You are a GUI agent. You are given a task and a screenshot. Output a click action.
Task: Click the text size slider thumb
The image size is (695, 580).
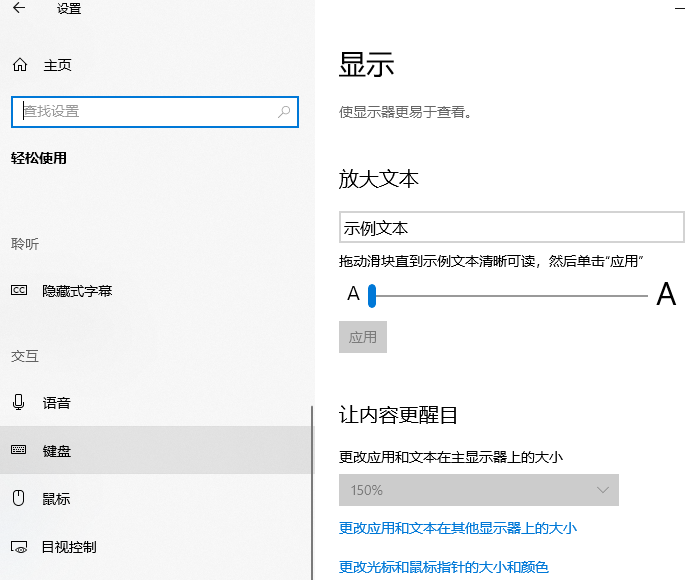point(371,295)
